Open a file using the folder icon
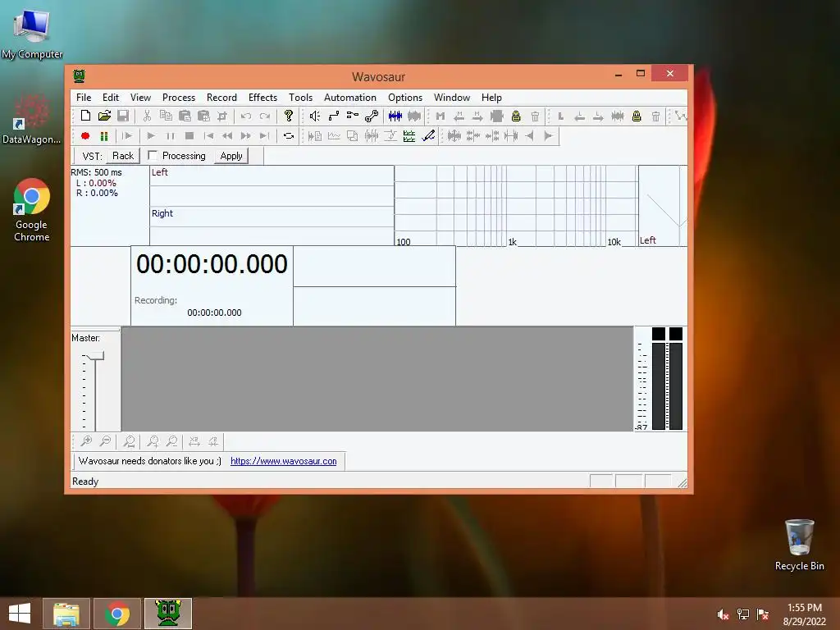 (104, 116)
